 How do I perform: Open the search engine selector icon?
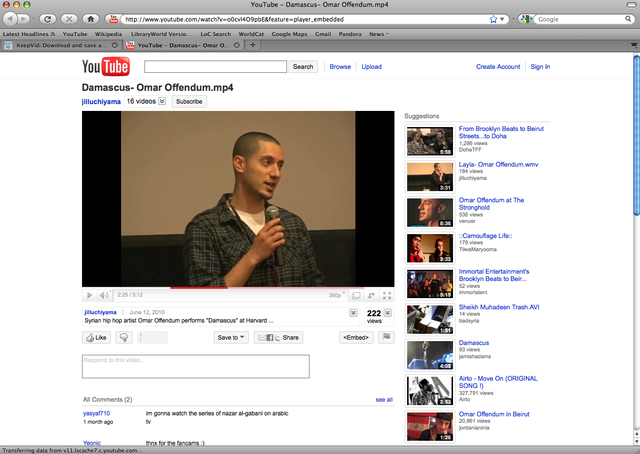[526, 19]
